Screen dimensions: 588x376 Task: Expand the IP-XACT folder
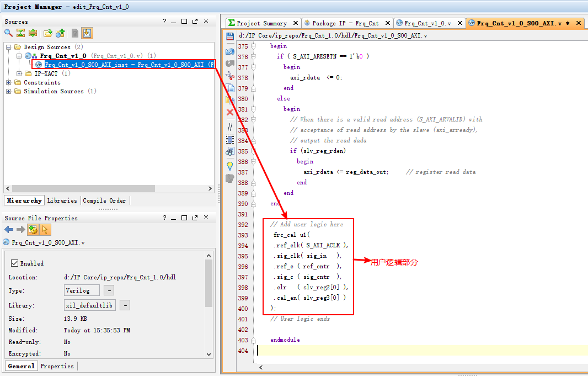tap(19, 73)
